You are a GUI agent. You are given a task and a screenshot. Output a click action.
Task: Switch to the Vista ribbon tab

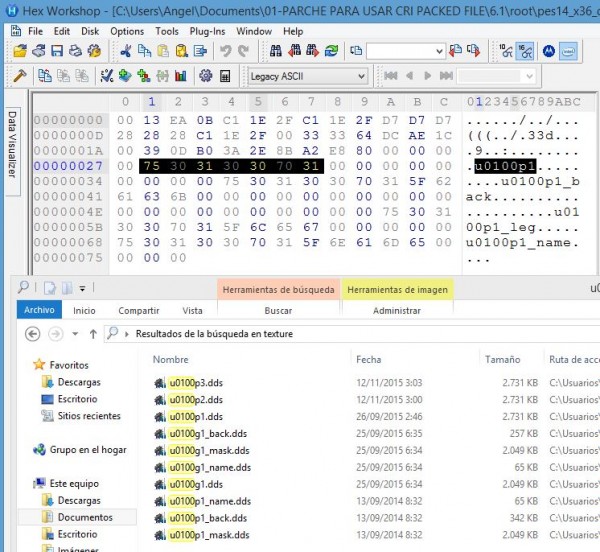point(192,311)
